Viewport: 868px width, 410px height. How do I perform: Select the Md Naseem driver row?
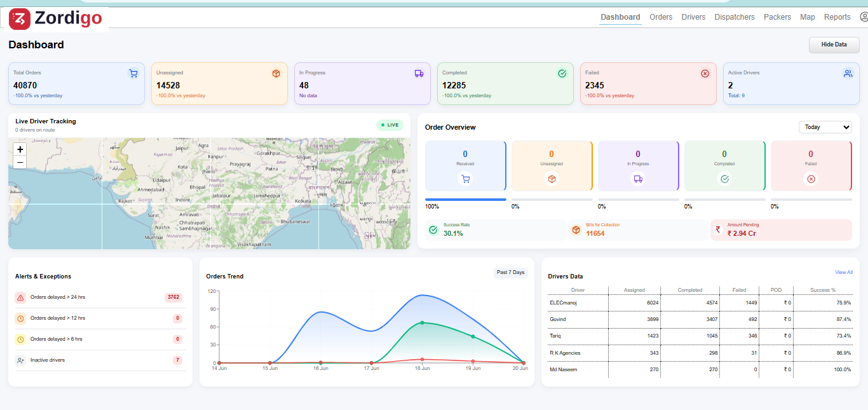700,369
